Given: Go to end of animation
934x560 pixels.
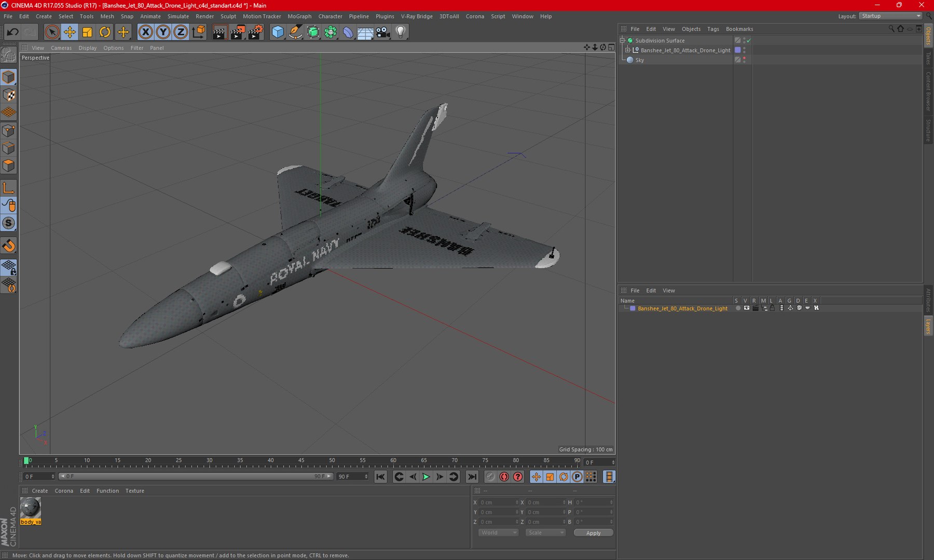Looking at the screenshot, I should point(472,477).
